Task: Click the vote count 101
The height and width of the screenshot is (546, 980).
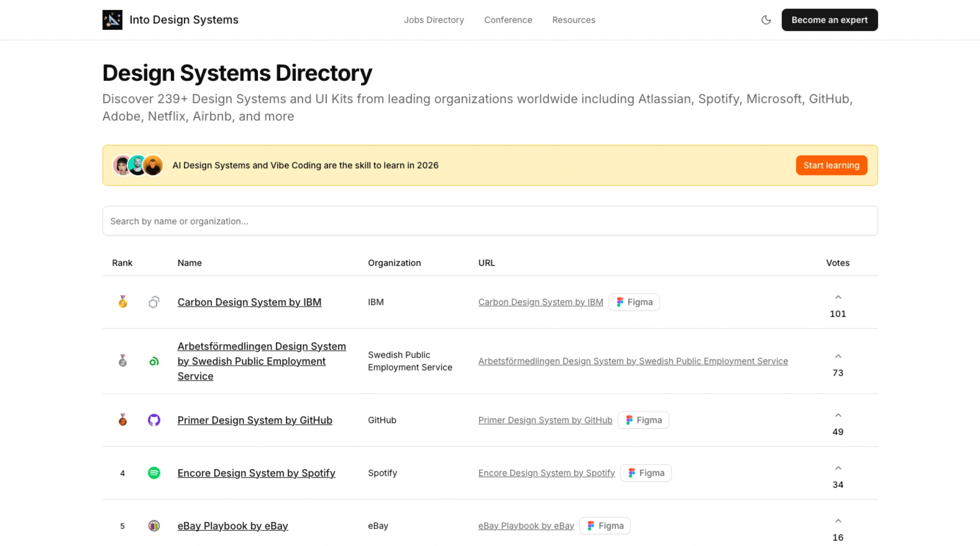Action: coord(838,313)
